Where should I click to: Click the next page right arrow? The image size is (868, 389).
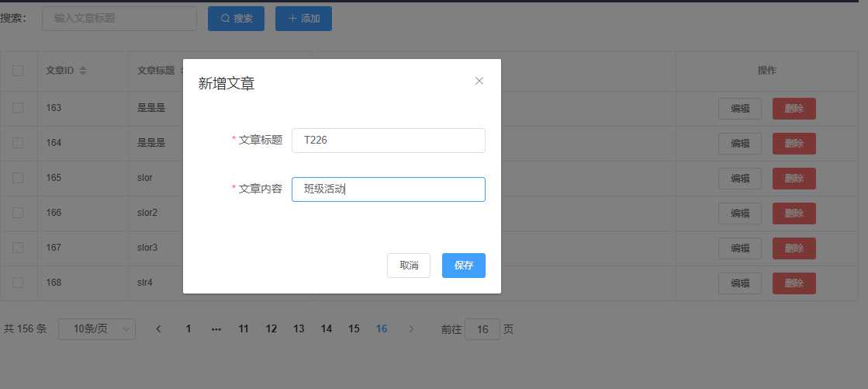coord(411,329)
